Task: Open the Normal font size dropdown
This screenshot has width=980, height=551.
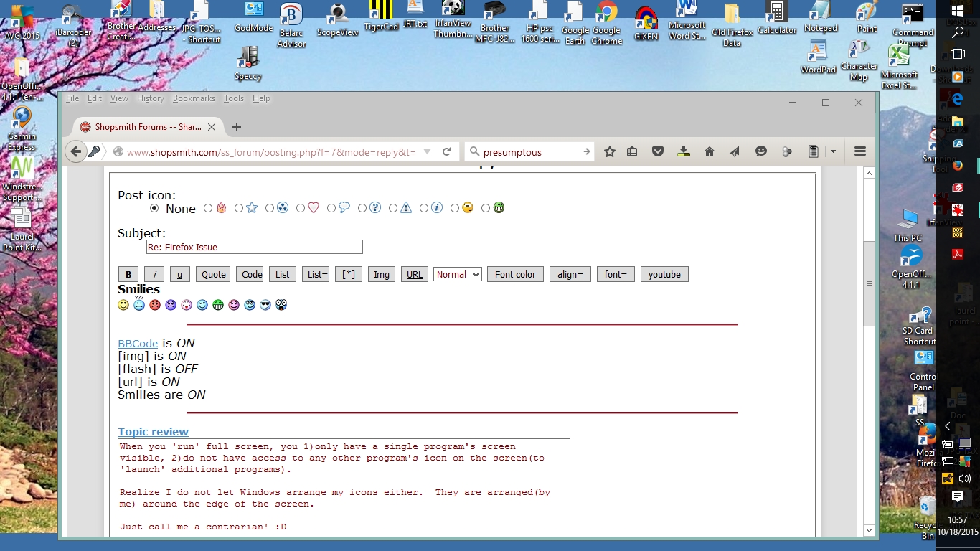Action: 457,274
